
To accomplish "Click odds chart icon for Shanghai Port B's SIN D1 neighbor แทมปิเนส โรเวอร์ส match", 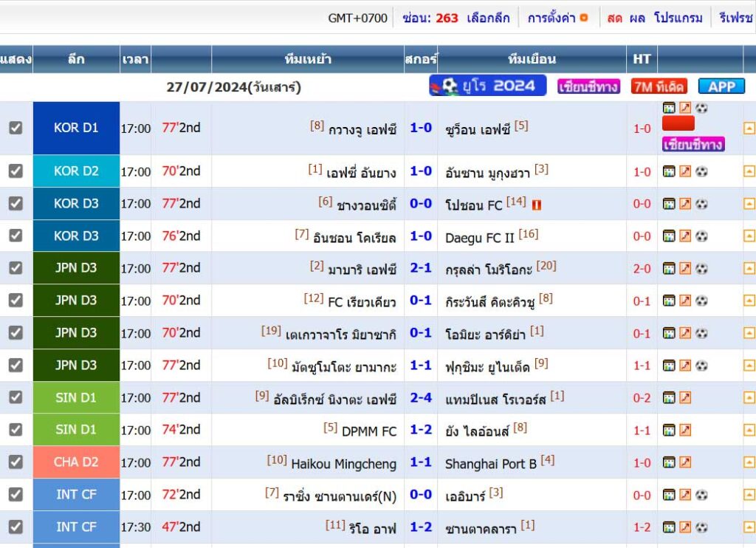I will [685, 397].
